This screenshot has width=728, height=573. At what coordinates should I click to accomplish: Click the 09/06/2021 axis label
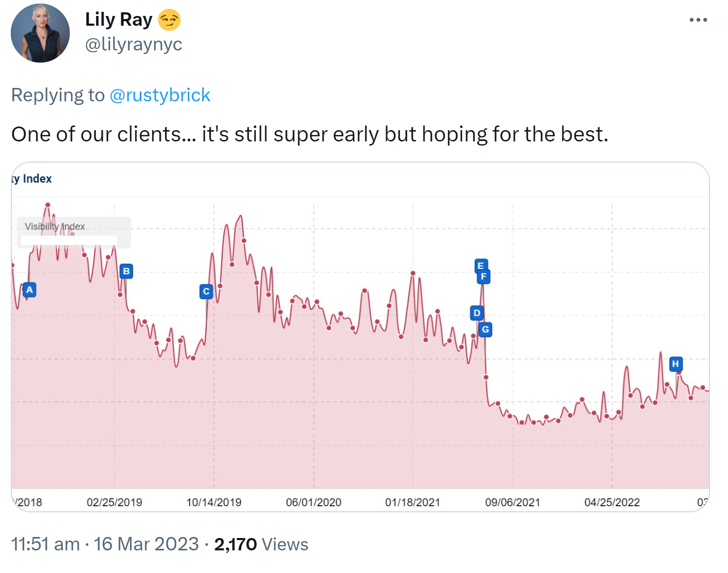[x=513, y=503]
